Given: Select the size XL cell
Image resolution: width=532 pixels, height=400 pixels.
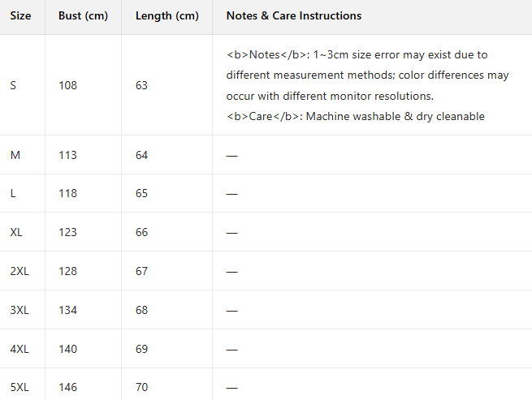Looking at the screenshot, I should click(17, 232).
